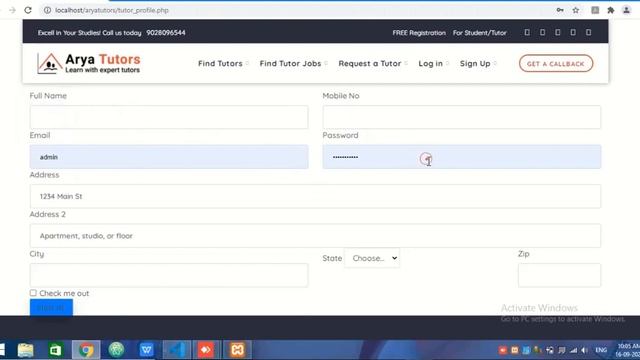Open the green Store app in taskbar
The width and height of the screenshot is (640, 360).
point(56,350)
